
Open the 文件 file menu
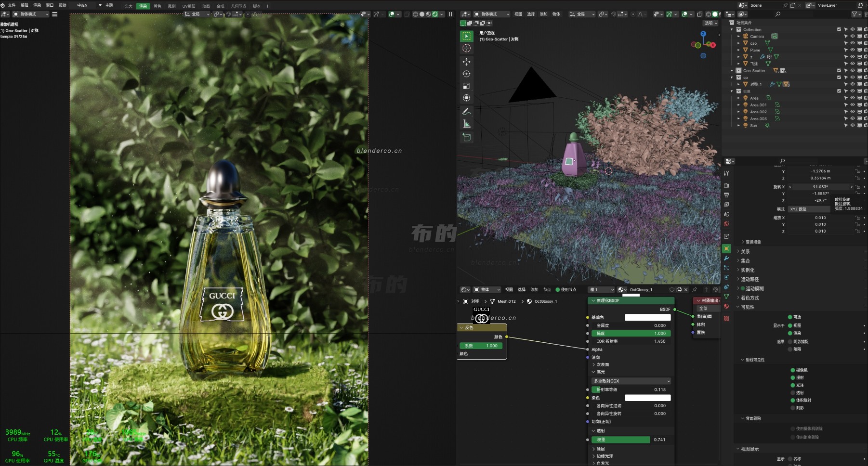[12, 5]
